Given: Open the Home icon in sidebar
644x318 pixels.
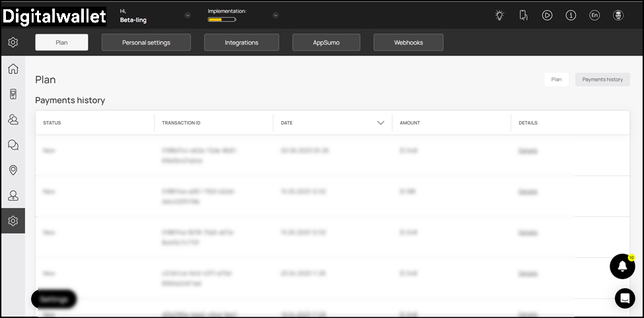Looking at the screenshot, I should 13,69.
